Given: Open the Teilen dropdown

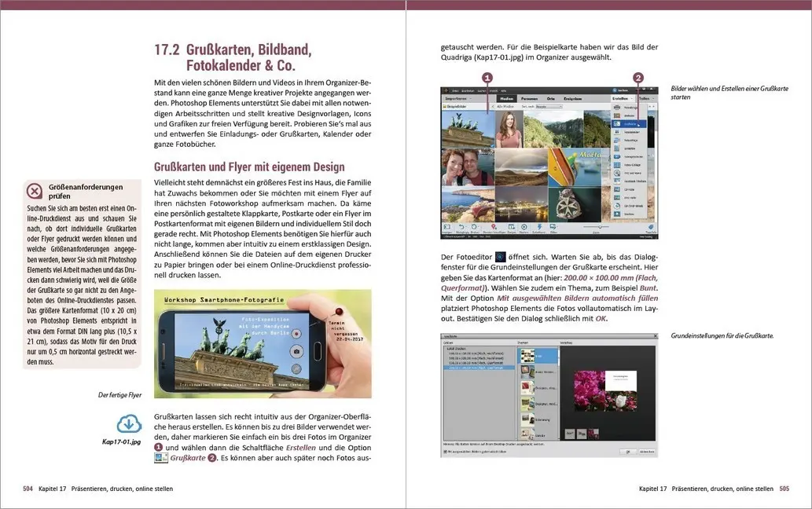Looking at the screenshot, I should point(648,99).
